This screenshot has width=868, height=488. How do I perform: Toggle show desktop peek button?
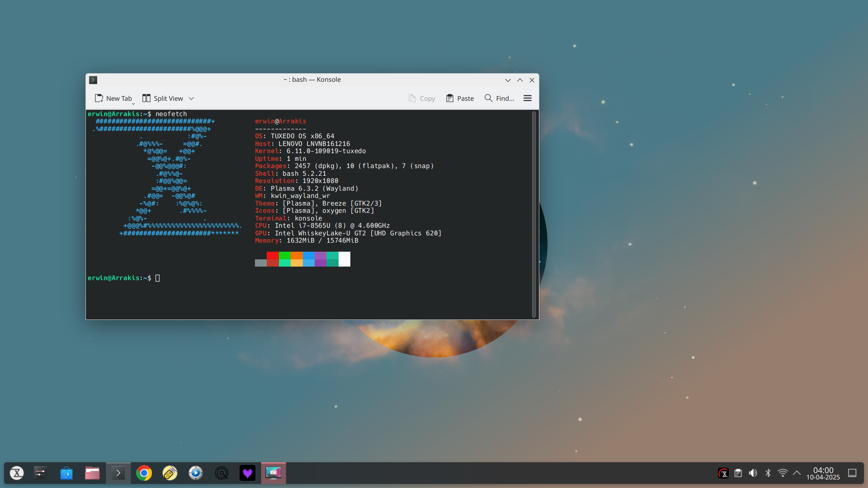[x=852, y=473]
